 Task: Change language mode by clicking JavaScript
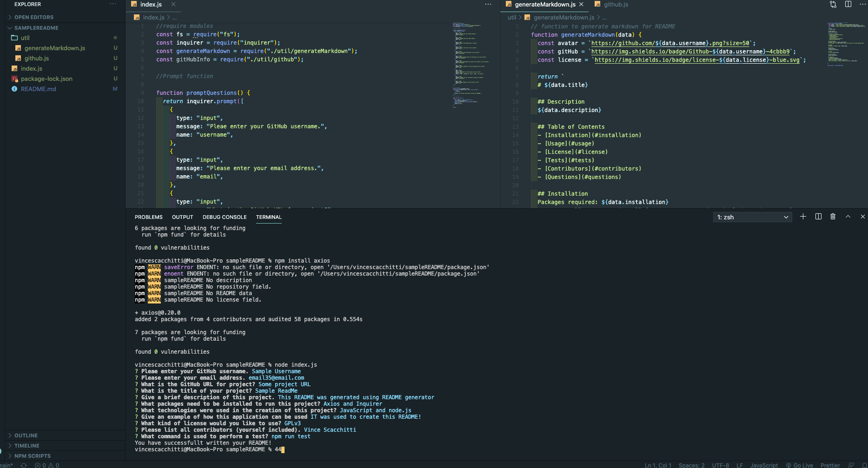(x=764, y=465)
